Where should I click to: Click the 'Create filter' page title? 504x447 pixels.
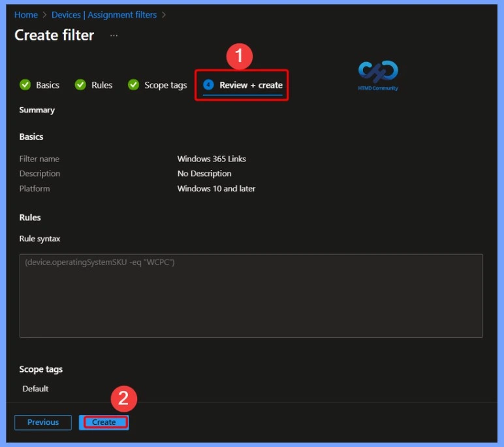click(x=54, y=35)
